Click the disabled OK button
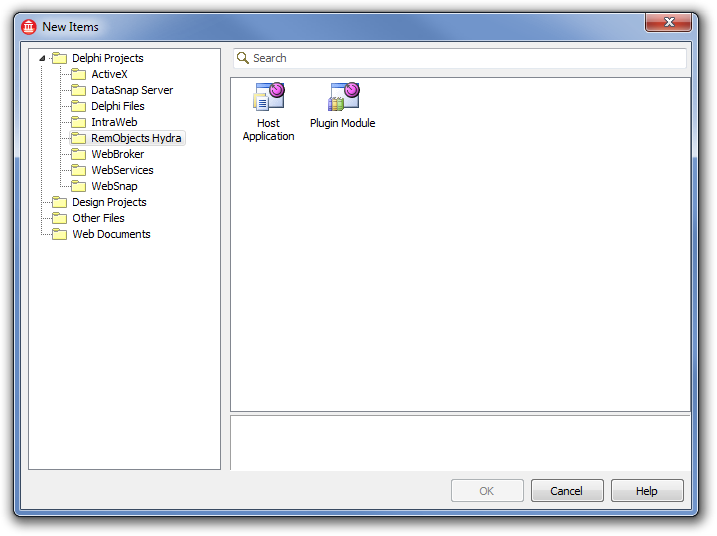Screen dimensions: 717x536 pyautogui.click(x=487, y=491)
